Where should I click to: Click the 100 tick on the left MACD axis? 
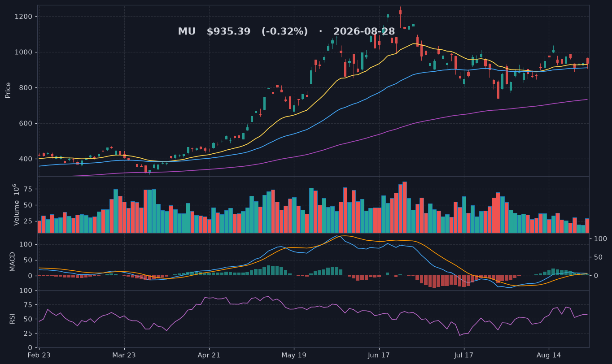coord(26,244)
